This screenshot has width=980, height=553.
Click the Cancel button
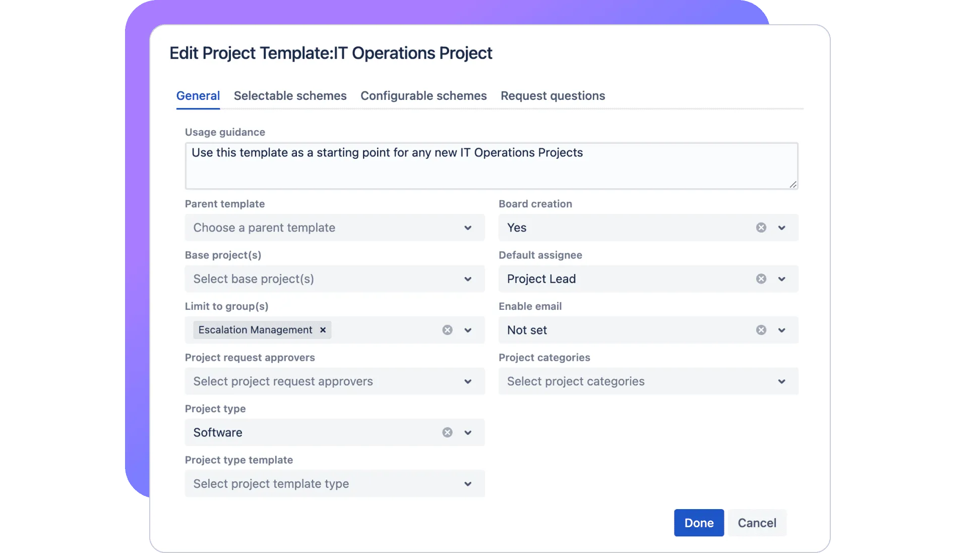757,523
